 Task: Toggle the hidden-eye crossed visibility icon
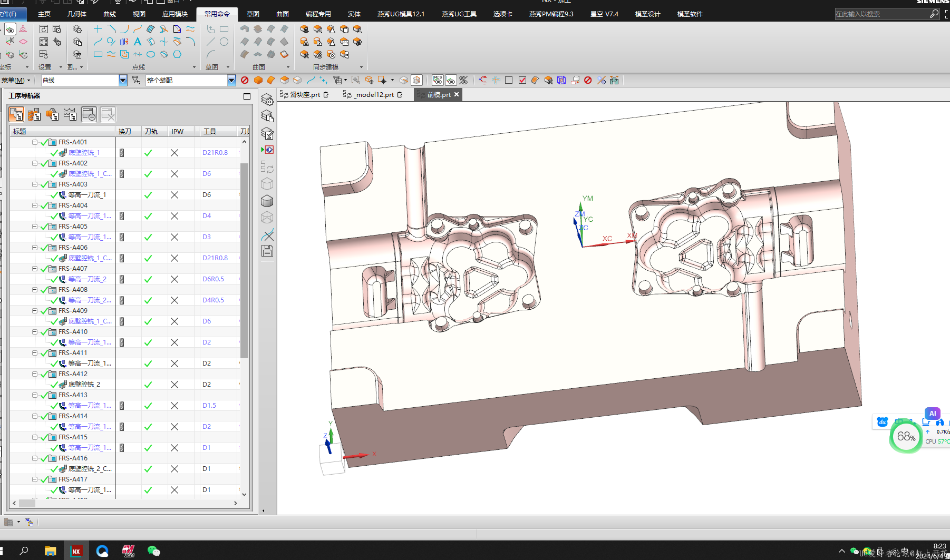point(463,80)
